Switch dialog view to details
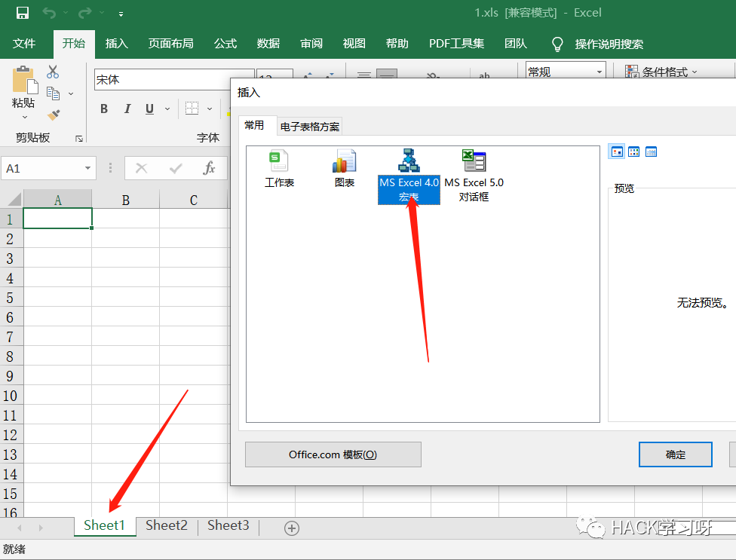The width and height of the screenshot is (736, 560). (x=651, y=151)
